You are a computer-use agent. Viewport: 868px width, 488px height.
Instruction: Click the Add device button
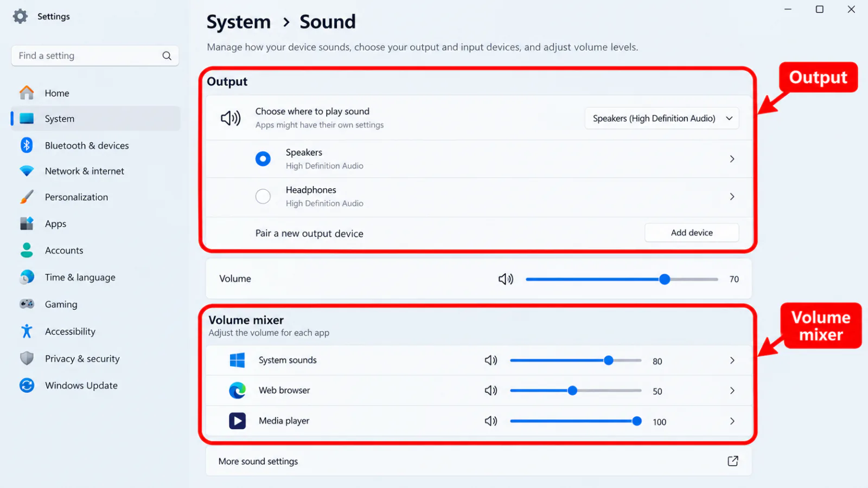(692, 233)
